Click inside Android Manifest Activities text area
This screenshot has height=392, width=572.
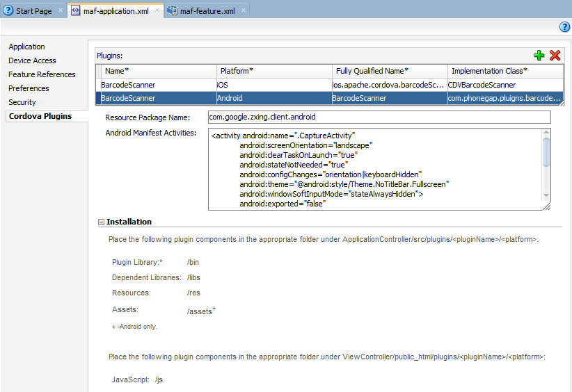coord(376,170)
